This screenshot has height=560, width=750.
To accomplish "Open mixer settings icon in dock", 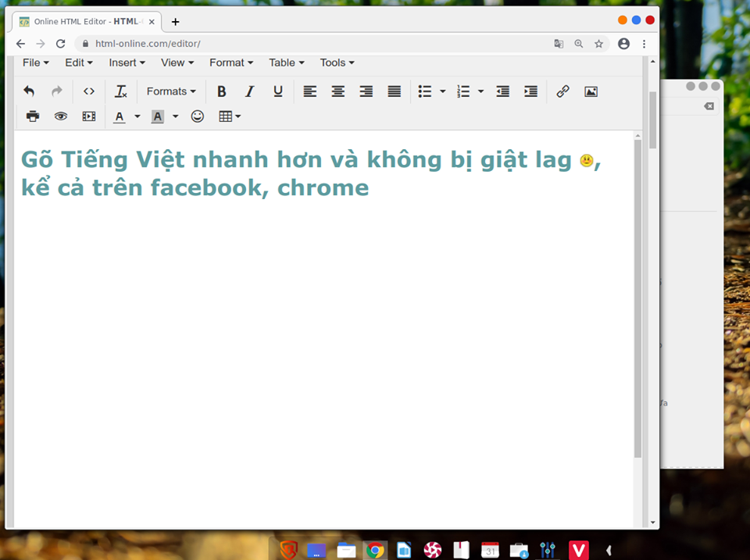I will (548, 551).
